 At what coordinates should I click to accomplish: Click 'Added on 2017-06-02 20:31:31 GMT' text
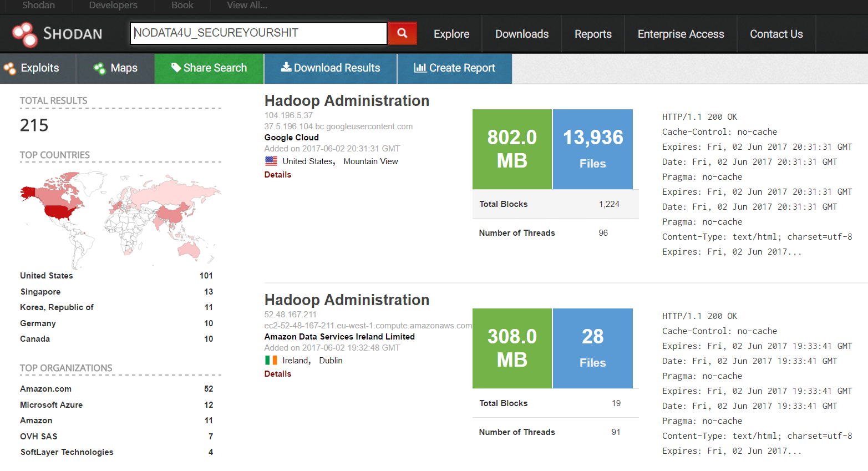pyautogui.click(x=332, y=149)
